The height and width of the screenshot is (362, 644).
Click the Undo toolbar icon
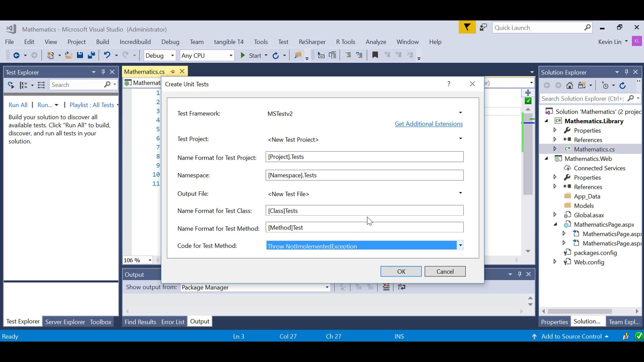(x=107, y=55)
